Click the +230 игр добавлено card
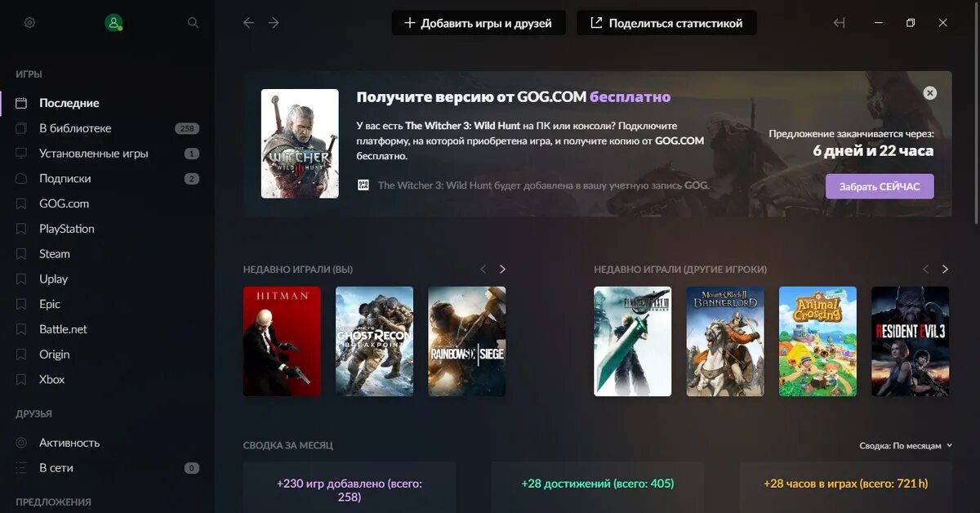This screenshot has width=980, height=513. 350,488
